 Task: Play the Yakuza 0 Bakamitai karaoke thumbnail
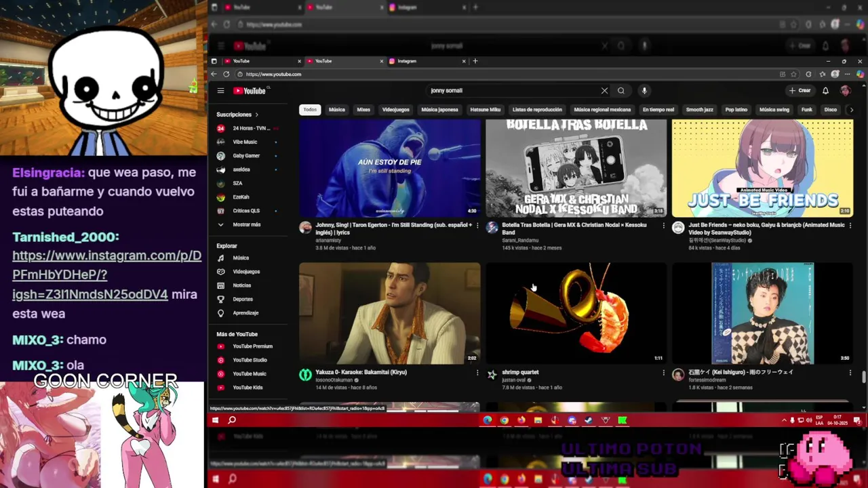(x=389, y=313)
